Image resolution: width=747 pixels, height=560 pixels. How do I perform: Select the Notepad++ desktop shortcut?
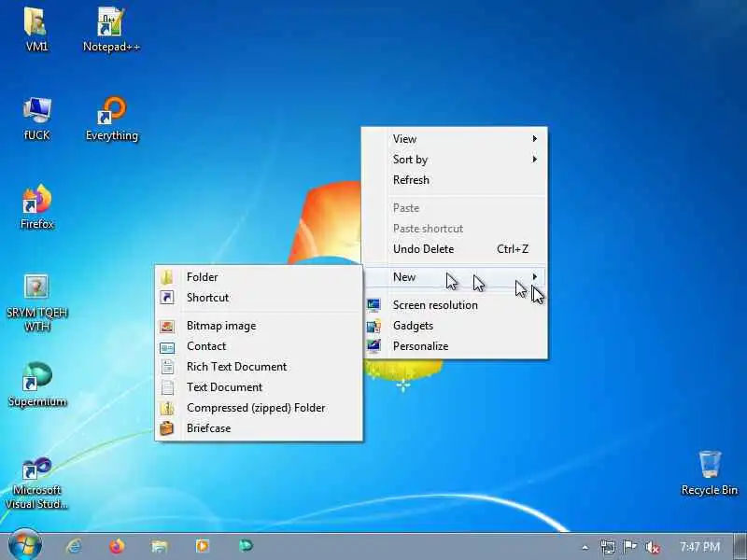coord(111,29)
